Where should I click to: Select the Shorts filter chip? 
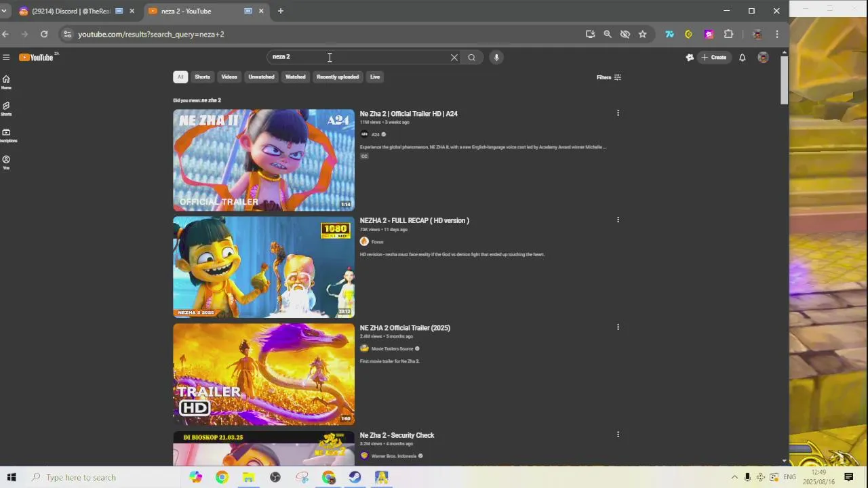203,77
